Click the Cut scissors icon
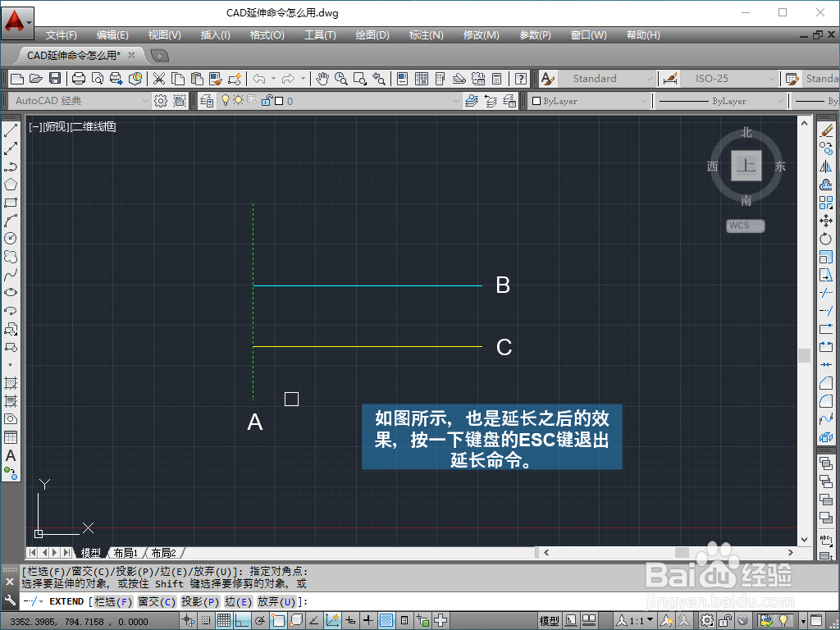 (159, 79)
